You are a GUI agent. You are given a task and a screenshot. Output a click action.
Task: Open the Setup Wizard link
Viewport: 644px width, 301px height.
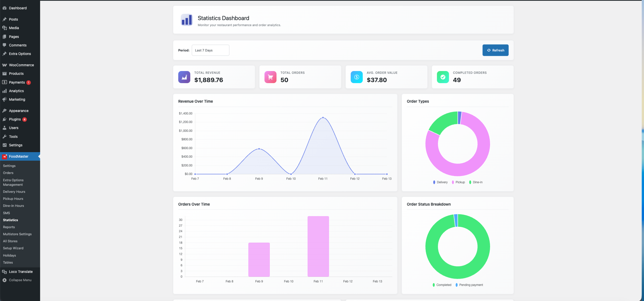[x=13, y=248]
